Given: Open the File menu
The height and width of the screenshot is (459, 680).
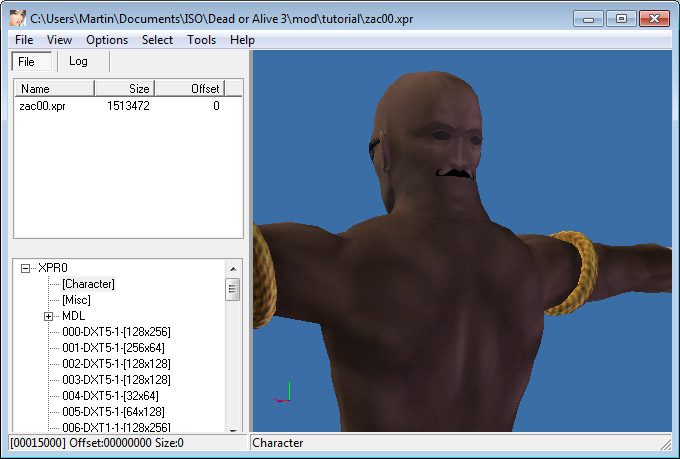Looking at the screenshot, I should click(24, 40).
